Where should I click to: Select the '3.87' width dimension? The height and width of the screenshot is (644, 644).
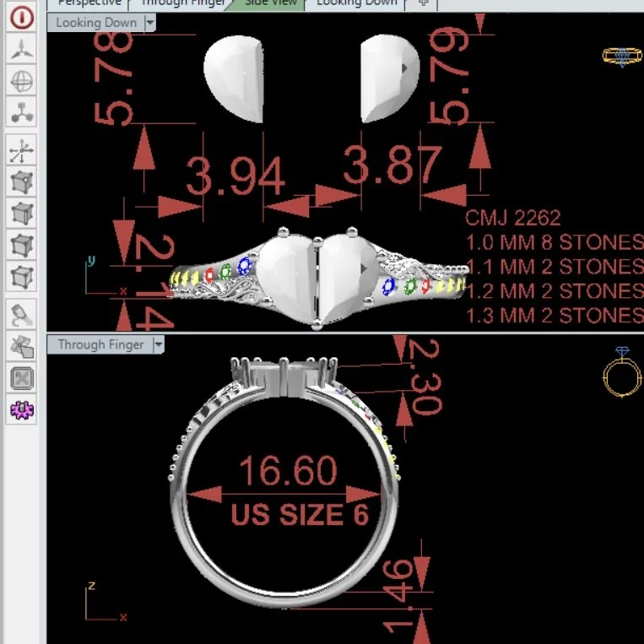[392, 165]
